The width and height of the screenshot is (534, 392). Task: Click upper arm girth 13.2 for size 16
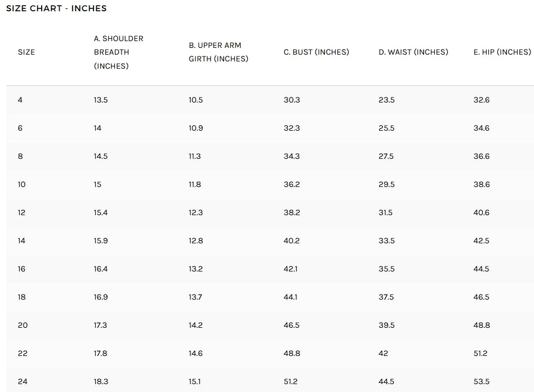point(195,269)
